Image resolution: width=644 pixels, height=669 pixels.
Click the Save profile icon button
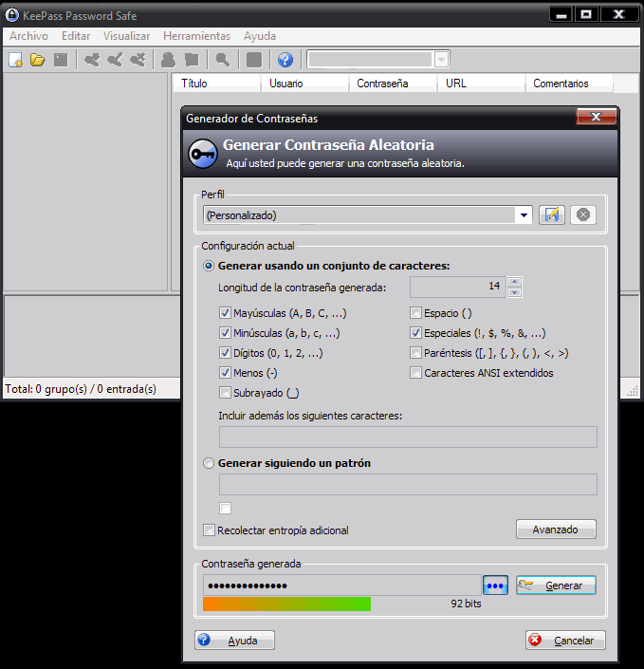(x=552, y=214)
